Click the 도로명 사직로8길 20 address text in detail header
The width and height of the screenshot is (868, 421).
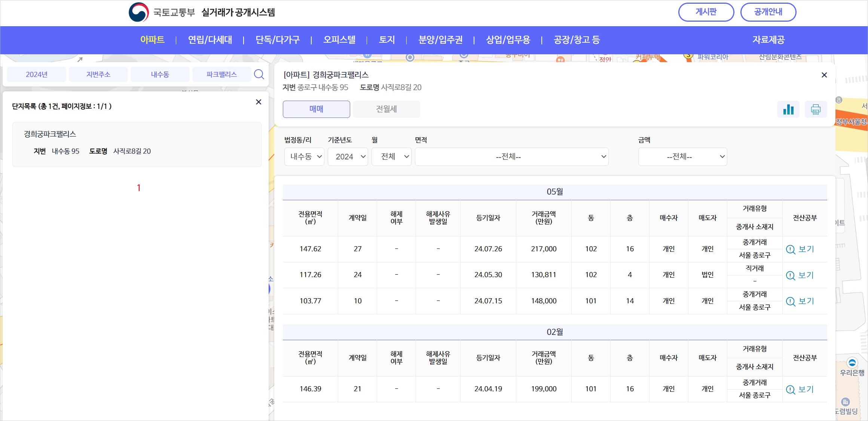click(391, 88)
